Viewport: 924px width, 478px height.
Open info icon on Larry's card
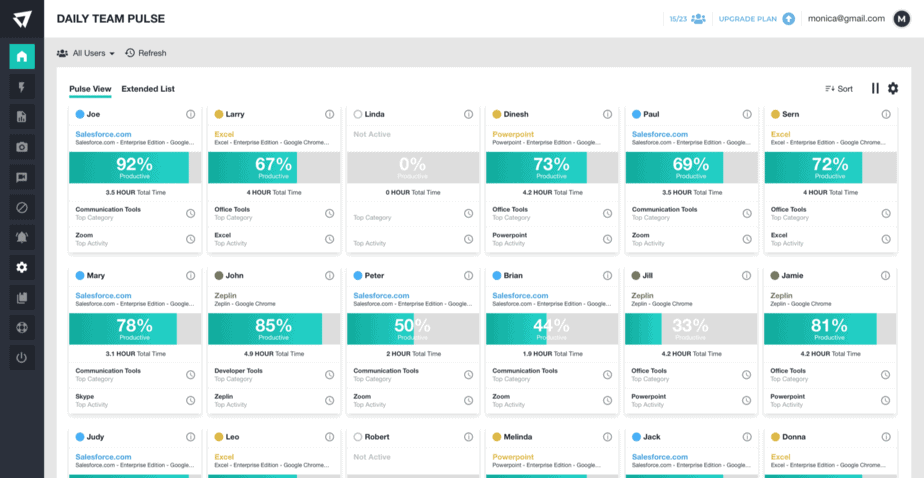[x=329, y=114]
